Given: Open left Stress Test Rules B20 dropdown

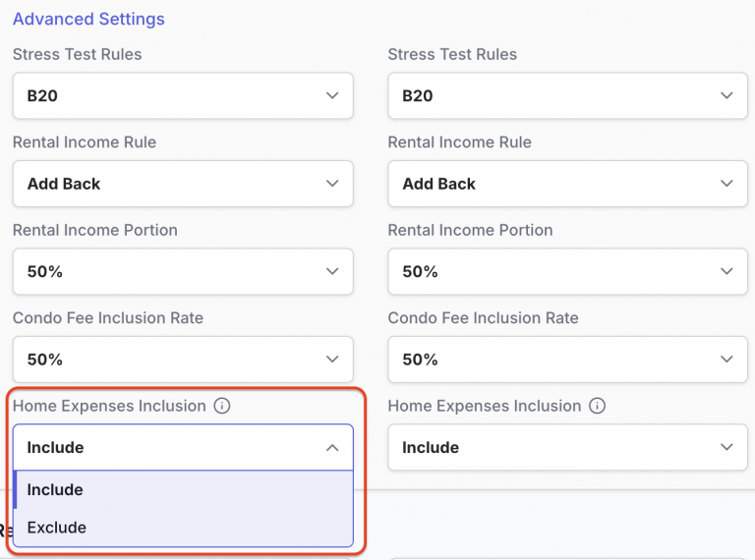Looking at the screenshot, I should coord(183,95).
